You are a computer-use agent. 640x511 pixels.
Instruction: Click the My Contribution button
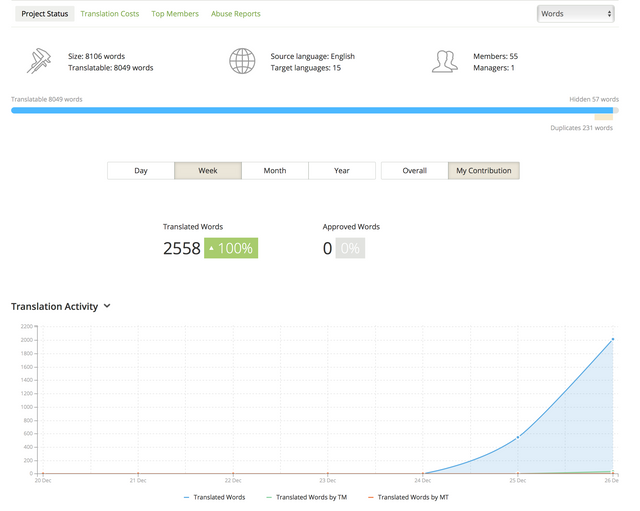point(484,171)
